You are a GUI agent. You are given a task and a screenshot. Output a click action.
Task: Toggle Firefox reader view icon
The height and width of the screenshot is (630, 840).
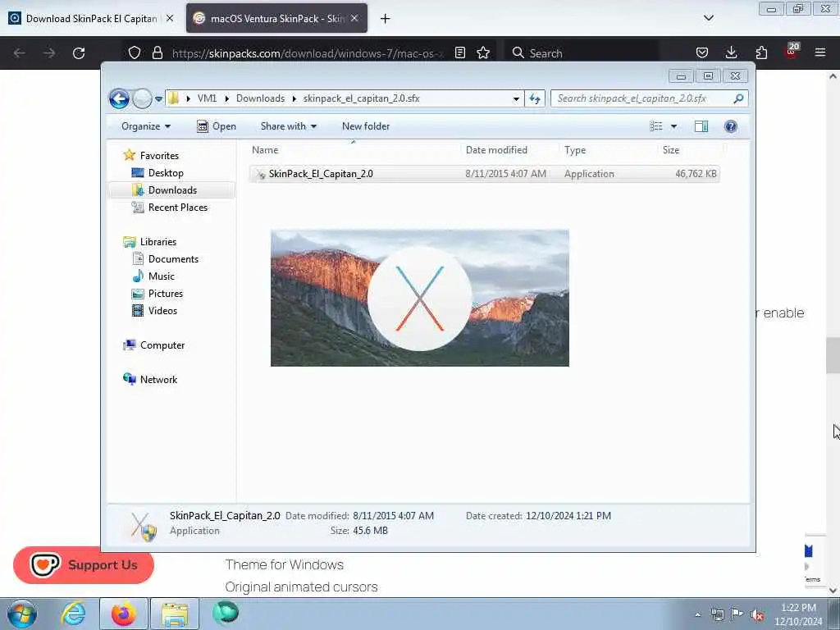459,52
